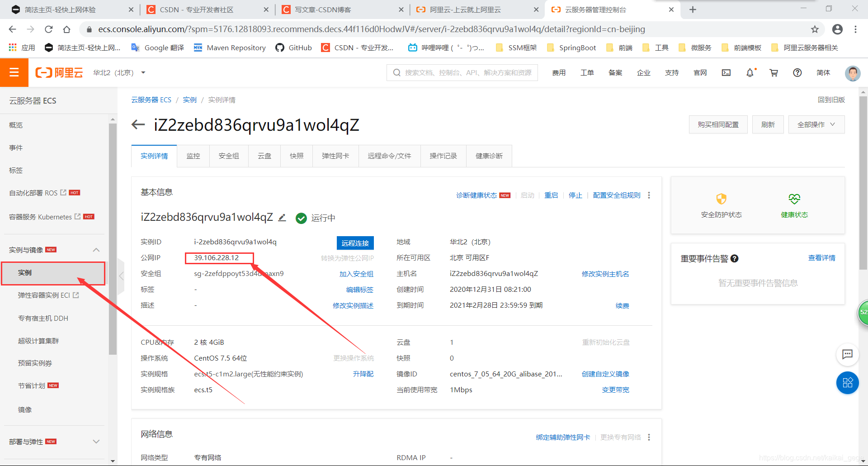Viewport: 868px width, 466px height.
Task: Switch to the 云盘 tab
Action: [x=264, y=156]
